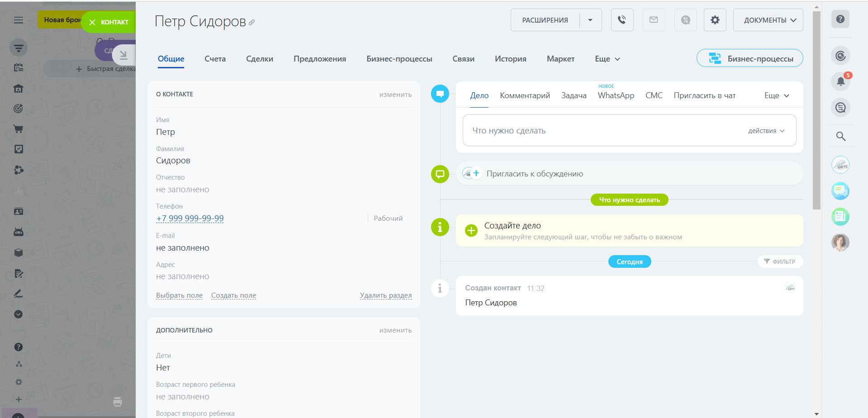
Task: Click the phone call icon button
Action: click(x=622, y=20)
